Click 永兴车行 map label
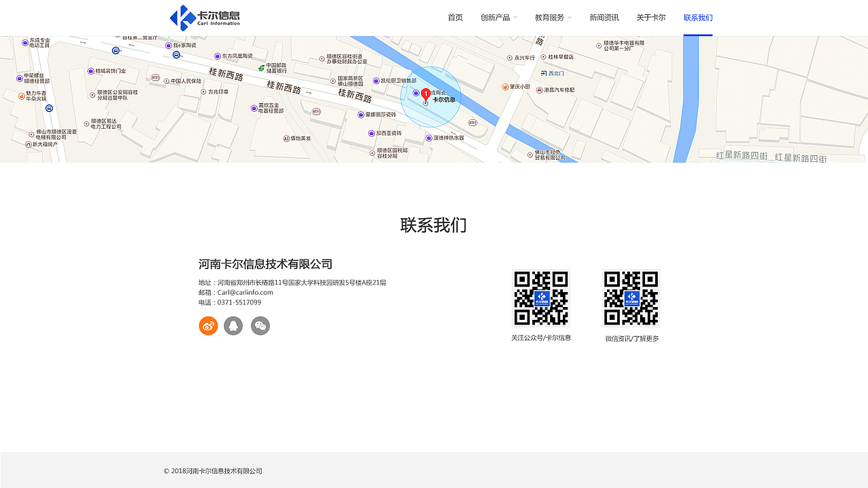The image size is (868, 488). [525, 58]
